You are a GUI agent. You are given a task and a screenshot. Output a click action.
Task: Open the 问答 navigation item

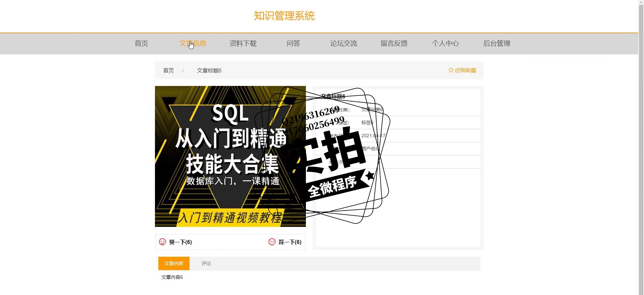(x=293, y=43)
